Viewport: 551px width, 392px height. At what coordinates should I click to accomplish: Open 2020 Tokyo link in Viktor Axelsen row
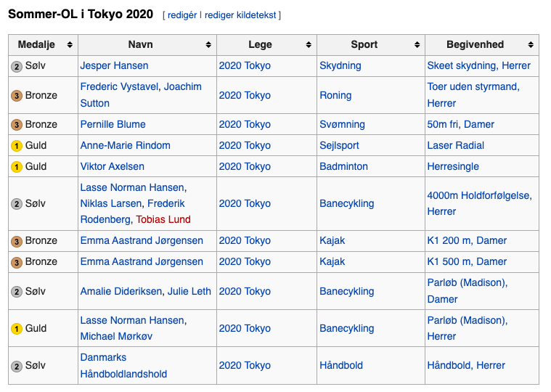coord(245,166)
